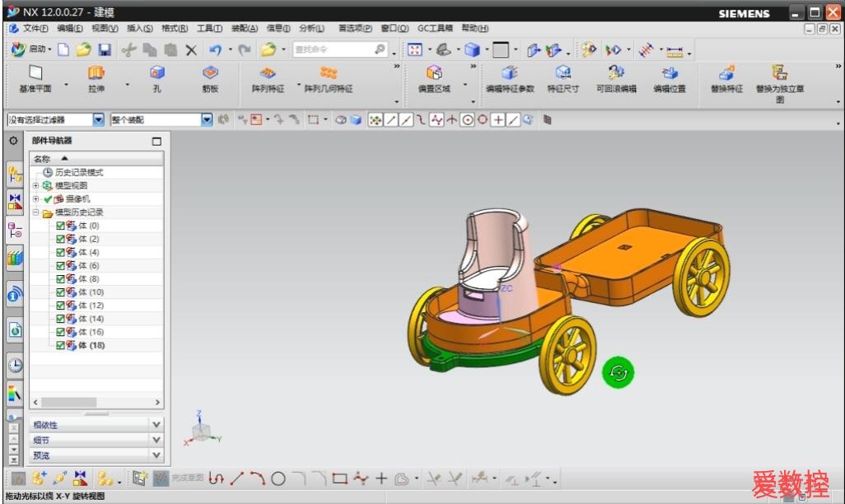
Task: Expand the 模型视图 tree node
Action: click(36, 186)
